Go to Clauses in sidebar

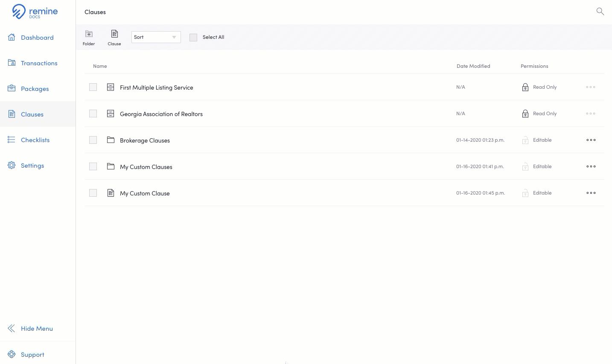coord(38,114)
